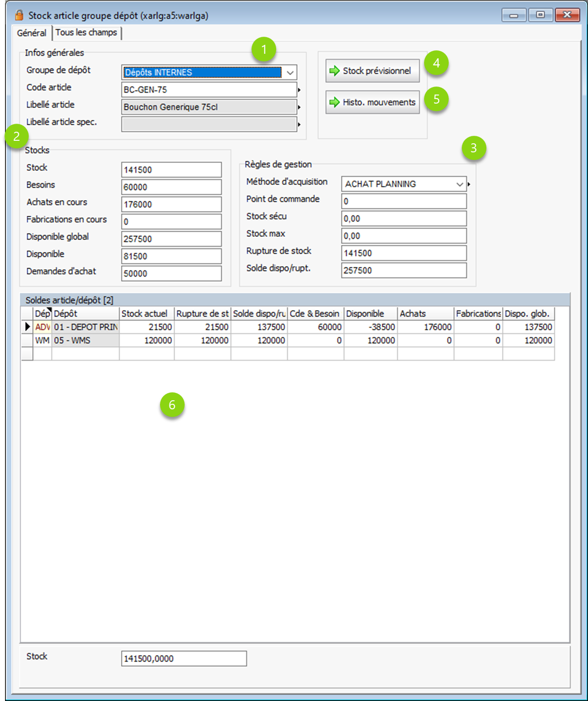Click small arrow next to Libellé article field

[299, 107]
